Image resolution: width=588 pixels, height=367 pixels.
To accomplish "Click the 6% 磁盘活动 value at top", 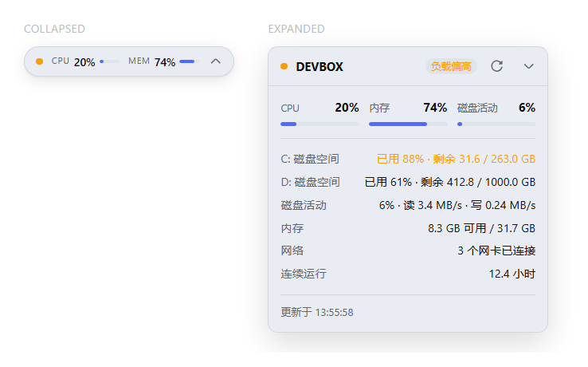I will pos(527,108).
